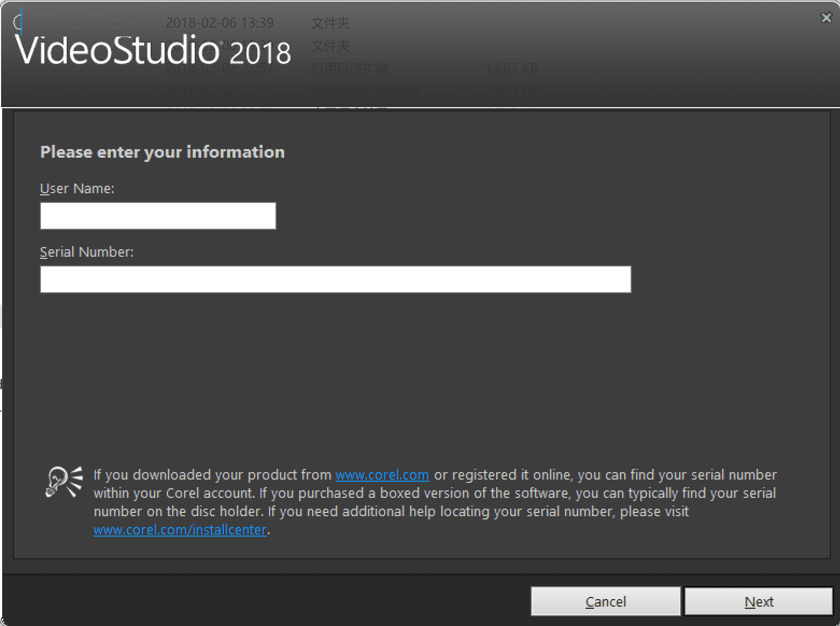The height and width of the screenshot is (626, 840).
Task: Click the faded "3,853 KB" size text
Action: [x=511, y=90]
